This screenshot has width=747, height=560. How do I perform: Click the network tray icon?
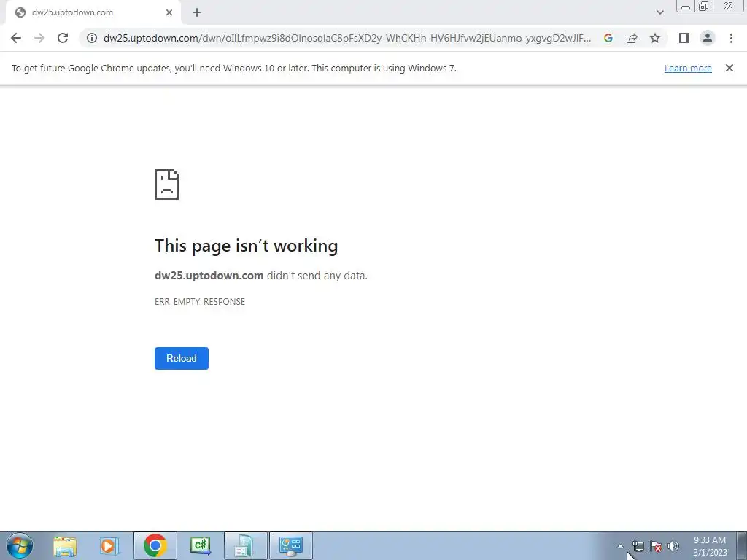tap(638, 546)
